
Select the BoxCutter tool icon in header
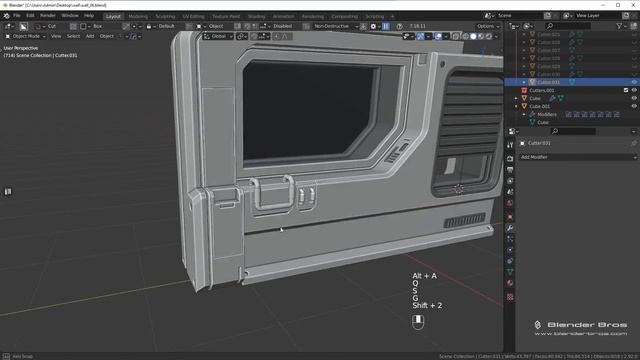24,26
